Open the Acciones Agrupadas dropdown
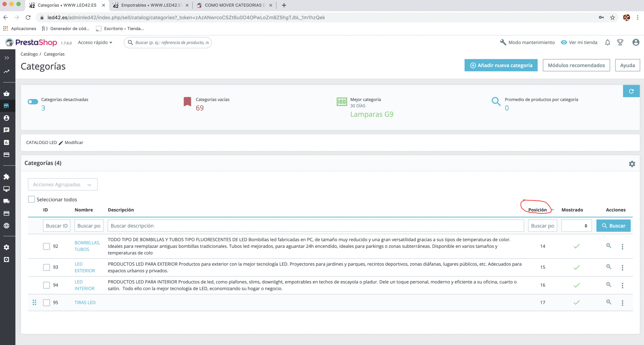This screenshot has width=644, height=345. point(63,185)
